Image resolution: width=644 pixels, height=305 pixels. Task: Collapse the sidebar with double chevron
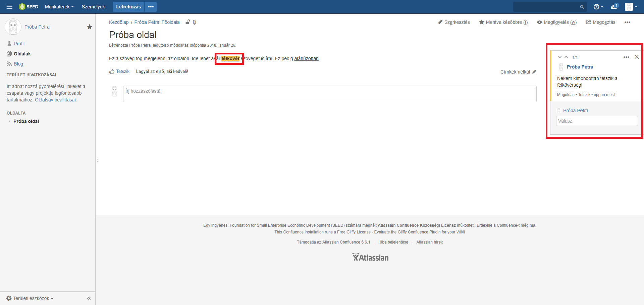pyautogui.click(x=89, y=298)
